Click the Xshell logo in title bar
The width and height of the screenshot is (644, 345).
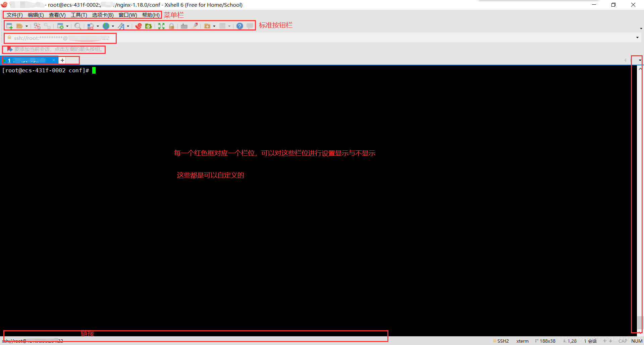pyautogui.click(x=4, y=4)
